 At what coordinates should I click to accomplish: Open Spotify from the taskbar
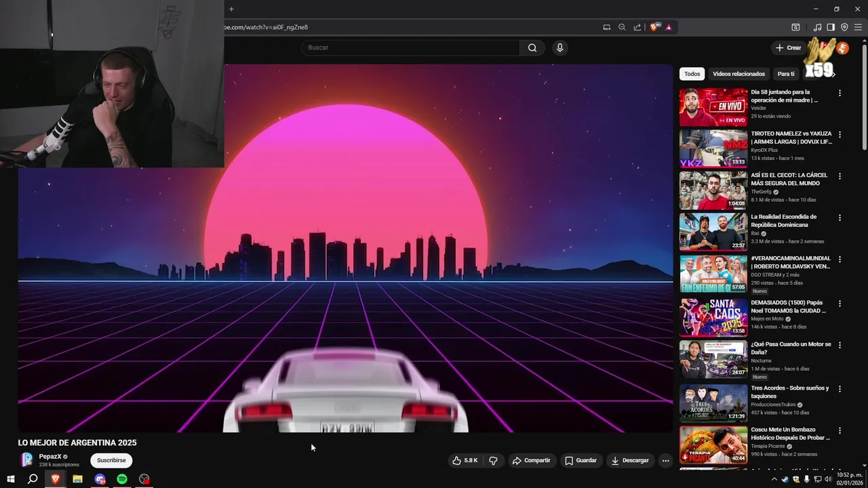pyautogui.click(x=122, y=479)
